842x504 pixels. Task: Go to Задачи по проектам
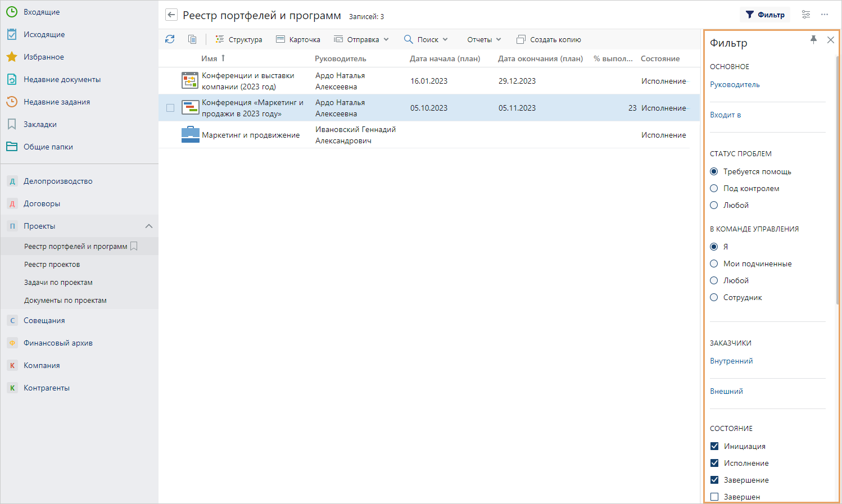coord(58,282)
